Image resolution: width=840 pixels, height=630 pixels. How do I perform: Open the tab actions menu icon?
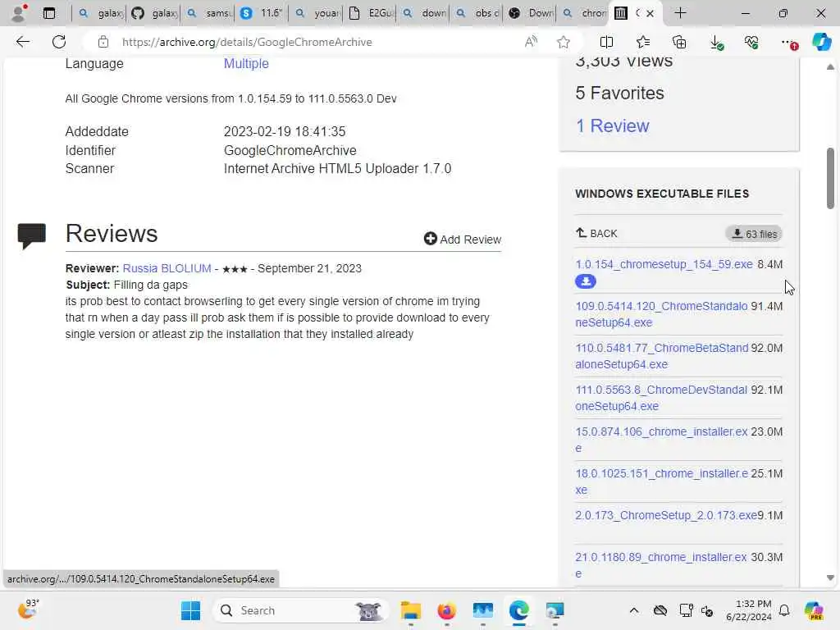[x=48, y=13]
